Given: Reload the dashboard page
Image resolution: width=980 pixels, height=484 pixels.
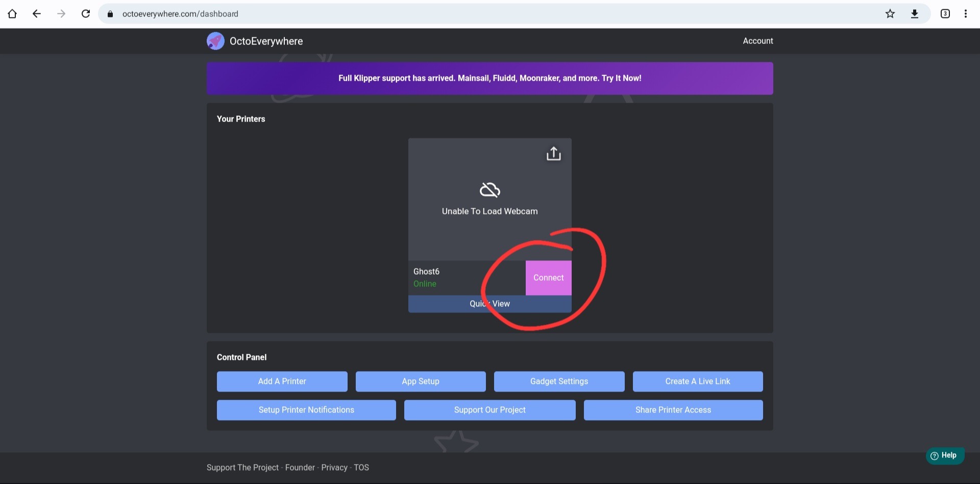Looking at the screenshot, I should click(x=86, y=14).
